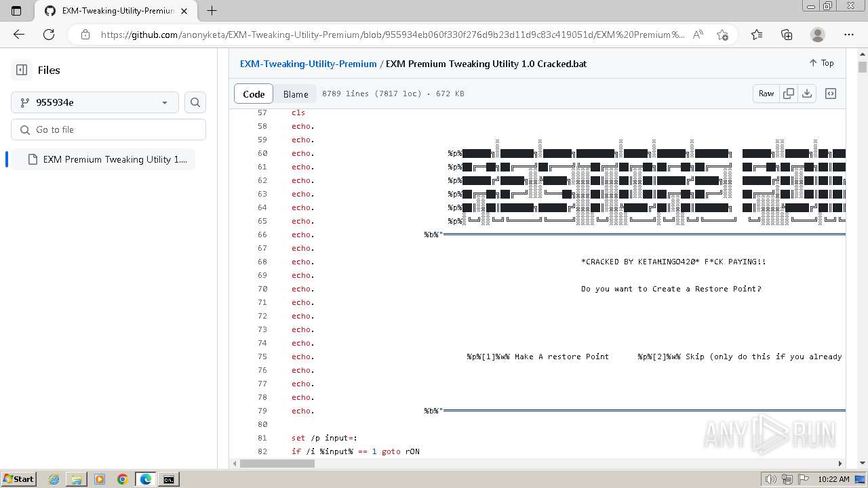Click horizontal scrollbar right arrow

coord(840,464)
